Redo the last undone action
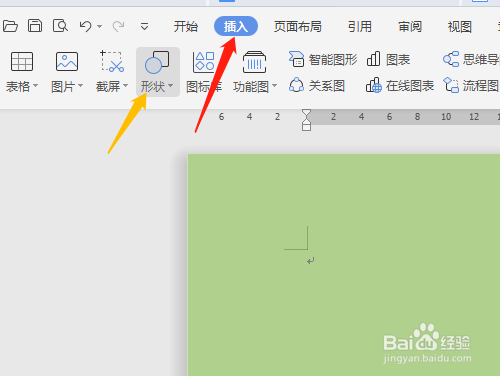Viewport: 500px width, 376px height. coord(118,26)
